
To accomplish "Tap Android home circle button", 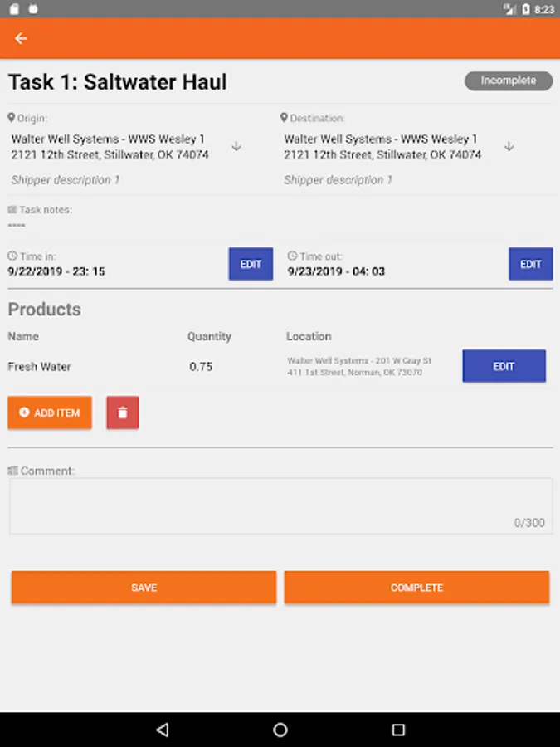I will point(280,730).
